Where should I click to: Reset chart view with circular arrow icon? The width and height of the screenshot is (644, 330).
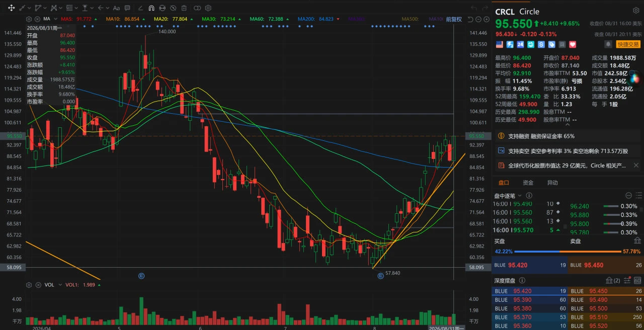pyautogui.click(x=470, y=19)
